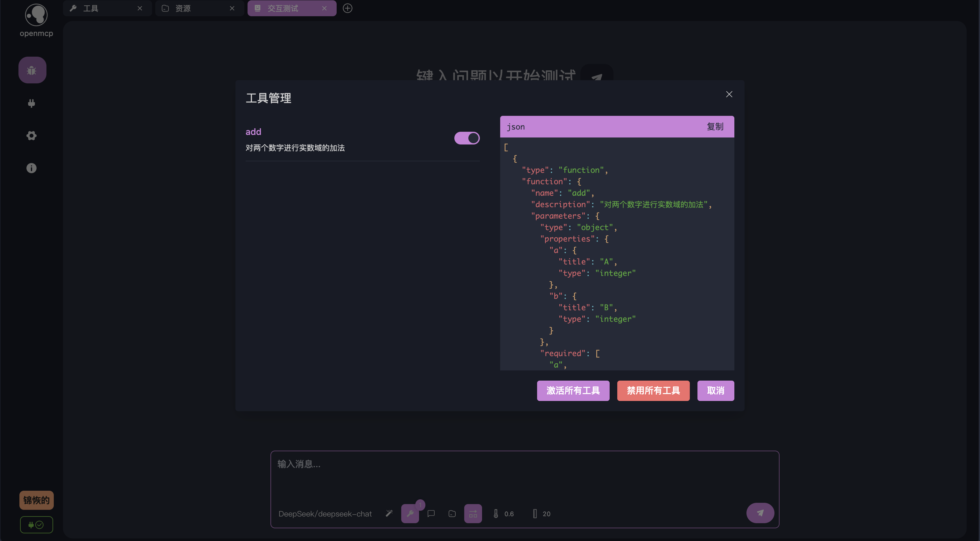Open the context length 20 setting
The image size is (980, 541).
pyautogui.click(x=541, y=514)
